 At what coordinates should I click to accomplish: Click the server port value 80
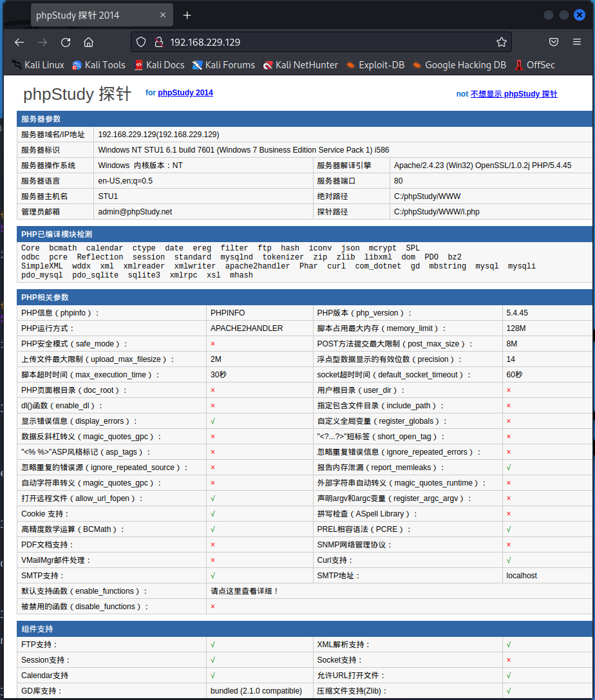[398, 181]
